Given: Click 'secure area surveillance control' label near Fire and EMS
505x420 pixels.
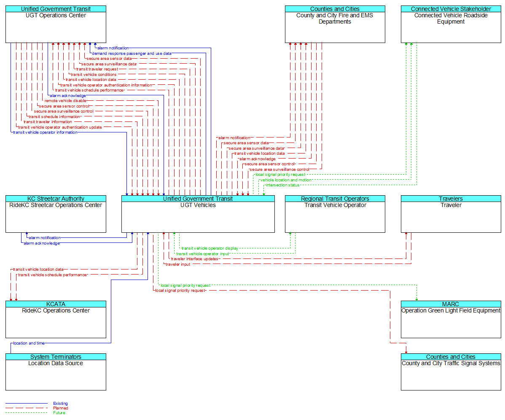Looking at the screenshot, I should pyautogui.click(x=279, y=170).
